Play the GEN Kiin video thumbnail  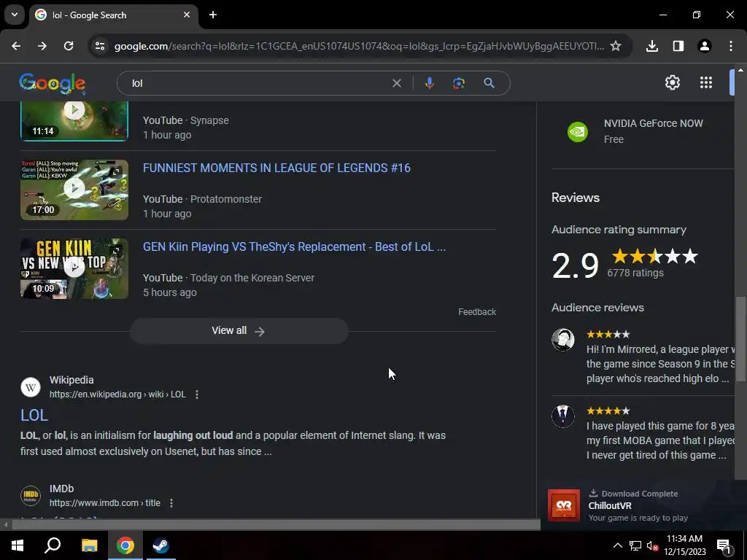[x=74, y=268]
